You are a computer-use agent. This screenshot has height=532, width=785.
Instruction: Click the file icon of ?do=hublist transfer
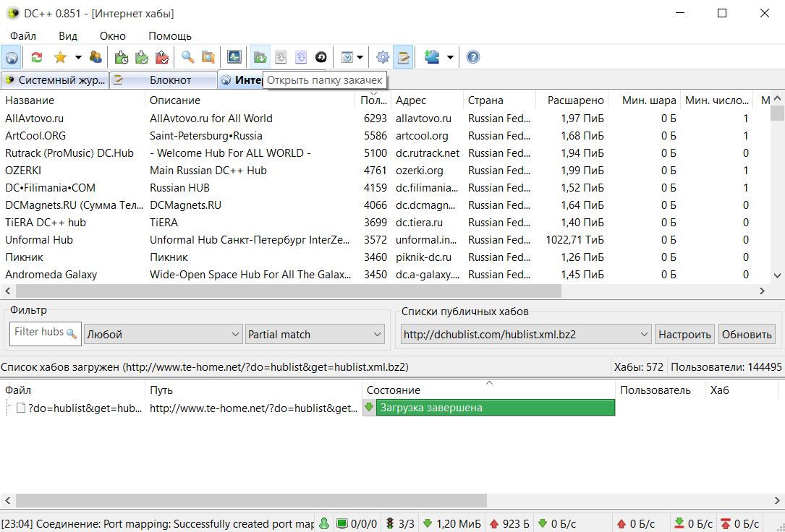click(21, 408)
